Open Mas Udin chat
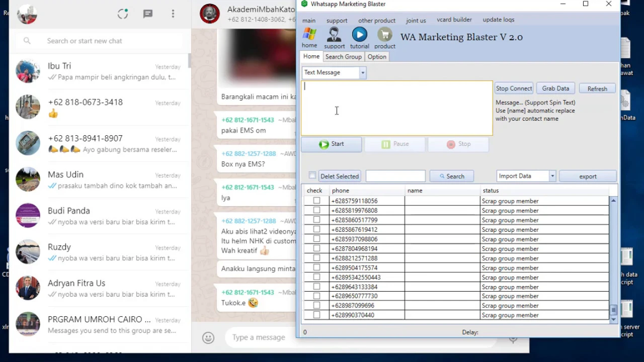The width and height of the screenshot is (644, 362). tap(100, 179)
